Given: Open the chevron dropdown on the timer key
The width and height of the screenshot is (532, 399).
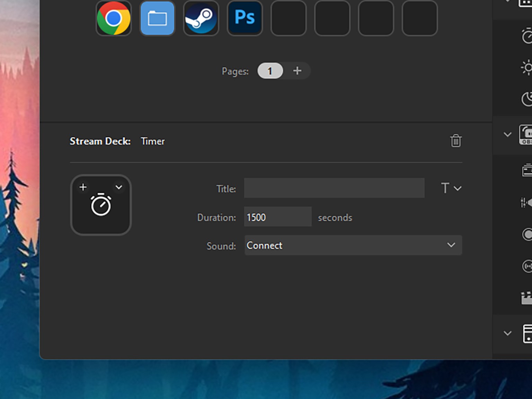Looking at the screenshot, I should pos(118,187).
